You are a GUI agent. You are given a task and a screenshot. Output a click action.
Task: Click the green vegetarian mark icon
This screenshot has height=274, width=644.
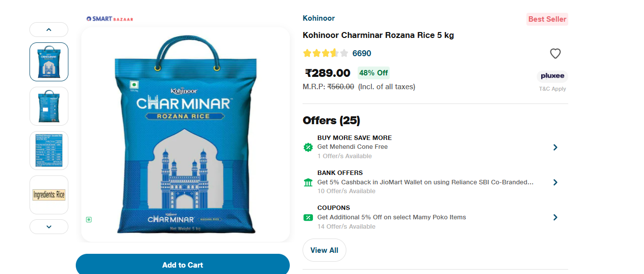[89, 219]
